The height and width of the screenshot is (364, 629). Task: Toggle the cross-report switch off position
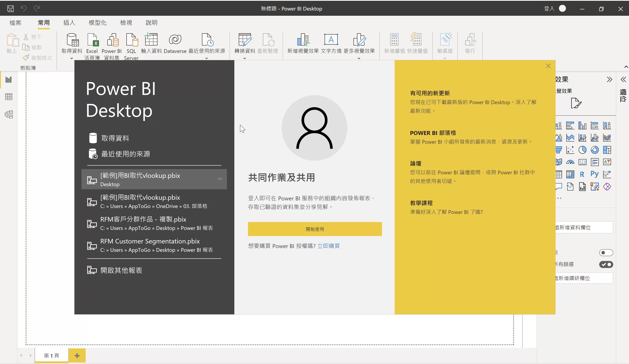coord(606,253)
